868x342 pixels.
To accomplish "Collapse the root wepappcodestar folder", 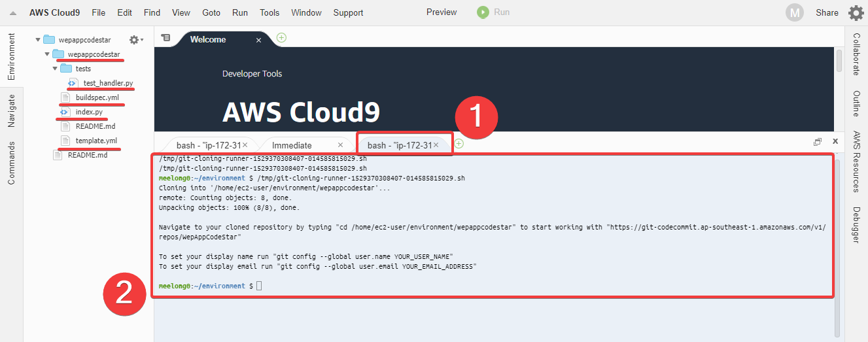I will click(38, 40).
